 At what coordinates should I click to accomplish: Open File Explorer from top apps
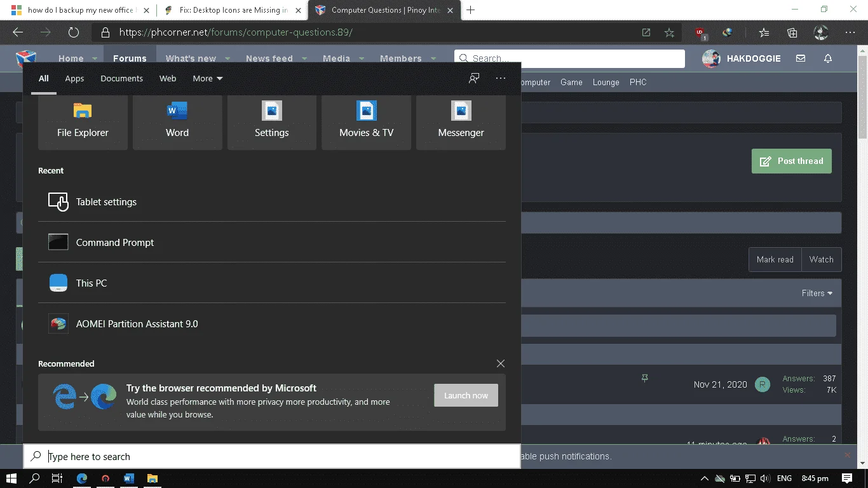(x=83, y=123)
